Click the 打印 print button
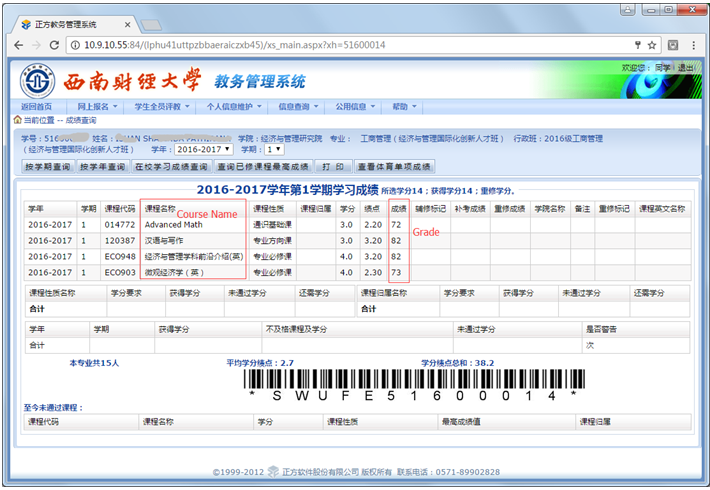Viewport: 710px width, 490px height. point(333,166)
